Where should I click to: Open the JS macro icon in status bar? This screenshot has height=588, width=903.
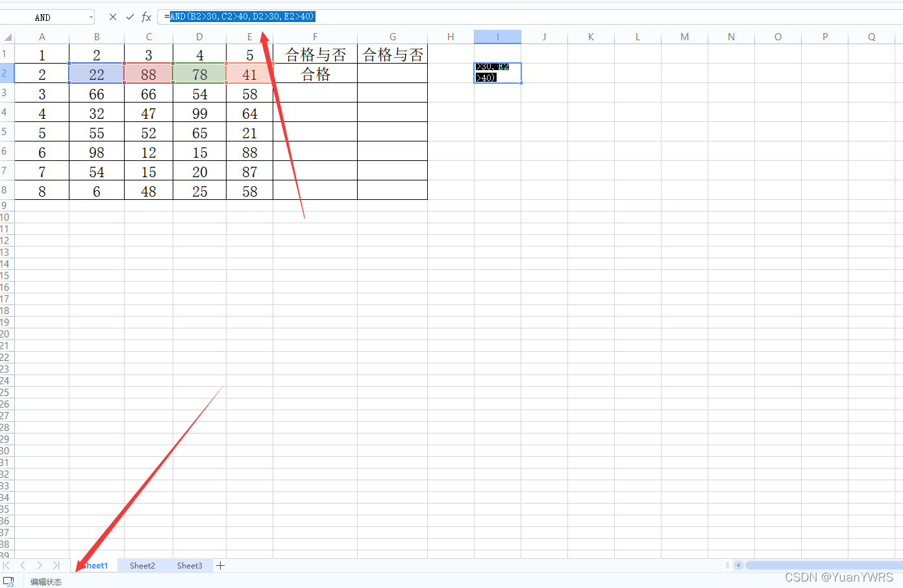point(9,581)
